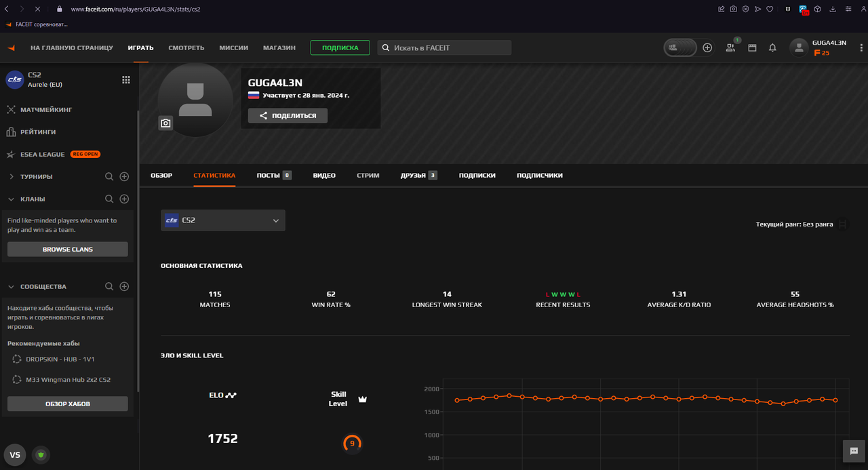Click the ОБЗОР ХАБОВ button

(68, 404)
